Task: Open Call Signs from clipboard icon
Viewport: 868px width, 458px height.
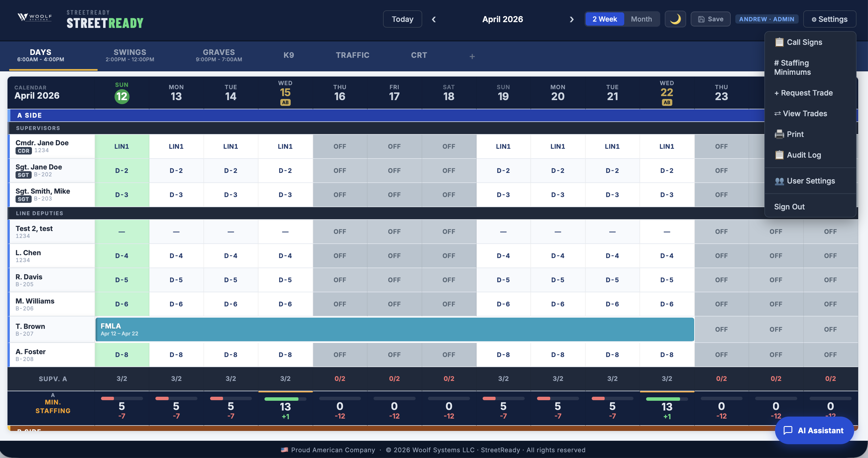Action: tap(779, 42)
